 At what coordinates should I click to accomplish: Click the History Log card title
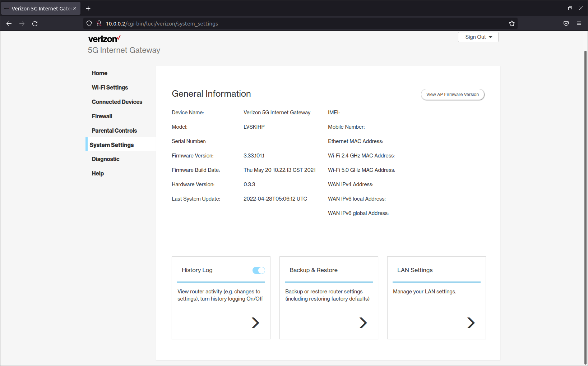tap(197, 270)
